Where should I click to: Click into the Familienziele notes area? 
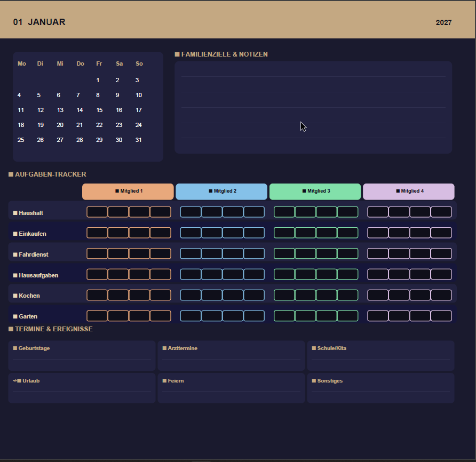pos(313,107)
